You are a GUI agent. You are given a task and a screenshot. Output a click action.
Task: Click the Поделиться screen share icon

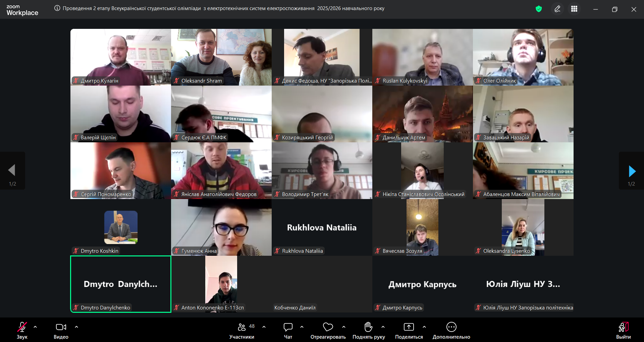(x=409, y=327)
